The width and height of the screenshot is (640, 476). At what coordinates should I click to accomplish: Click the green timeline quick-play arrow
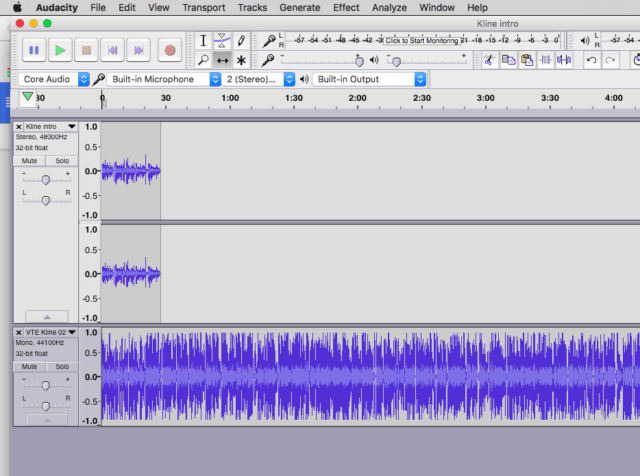[x=28, y=97]
